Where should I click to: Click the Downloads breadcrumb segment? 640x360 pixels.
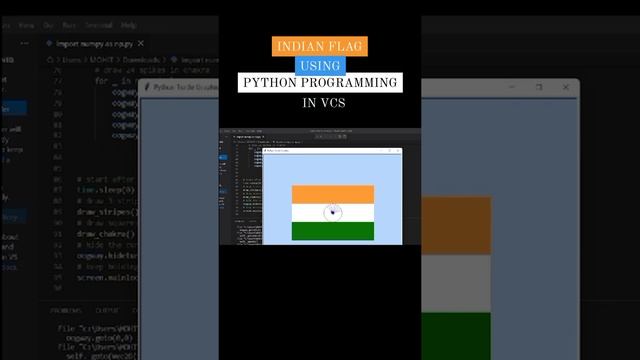coord(141,60)
